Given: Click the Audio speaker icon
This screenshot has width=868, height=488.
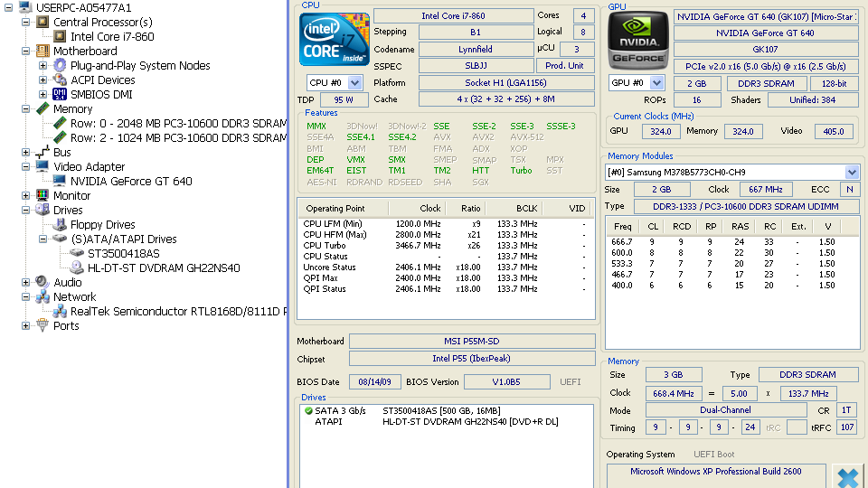Looking at the screenshot, I should (42, 282).
